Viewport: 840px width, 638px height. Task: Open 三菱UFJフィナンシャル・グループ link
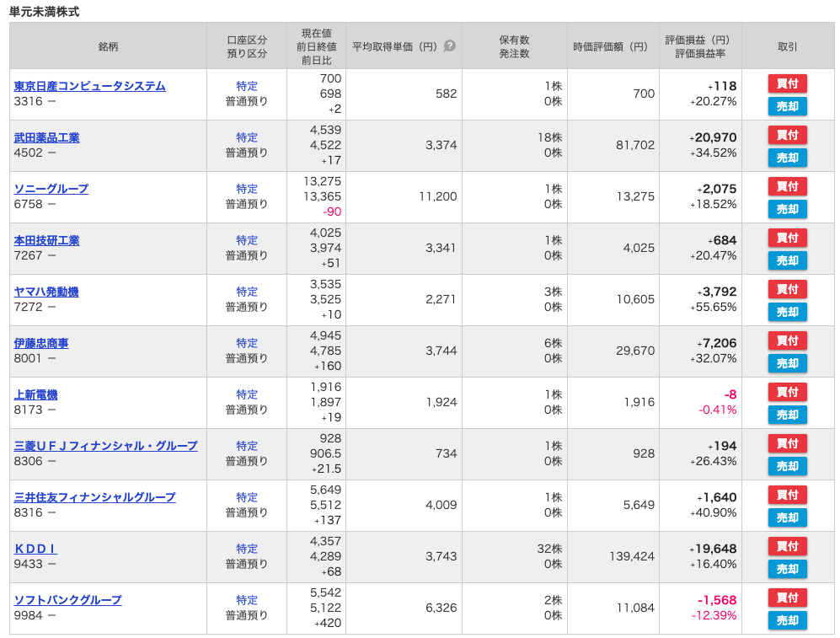105,446
